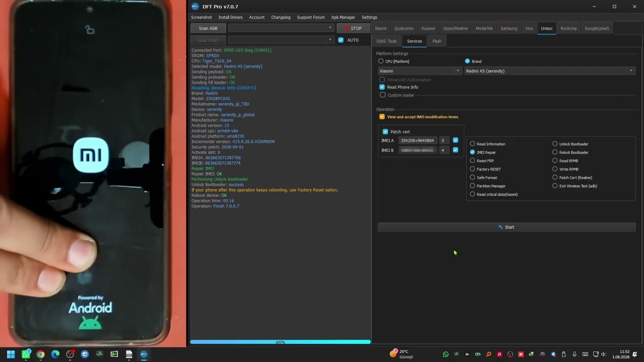Click the red recorder tray icon
This screenshot has width=644, height=362.
tap(521, 354)
